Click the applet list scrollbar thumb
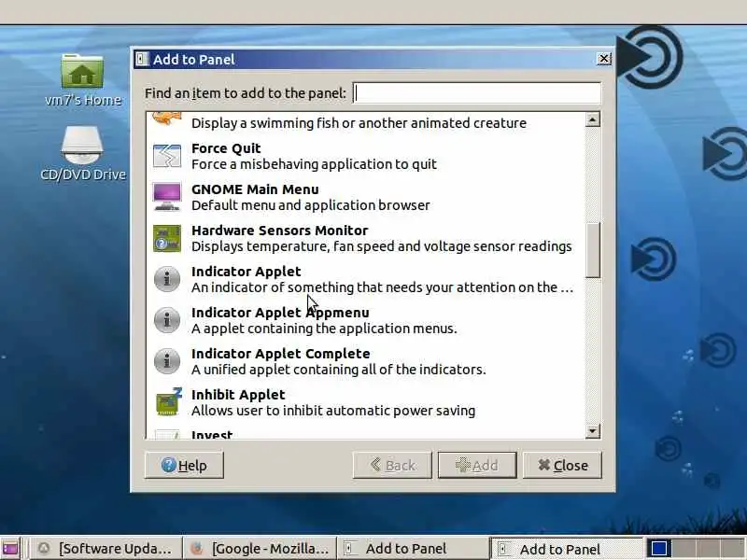 592,250
